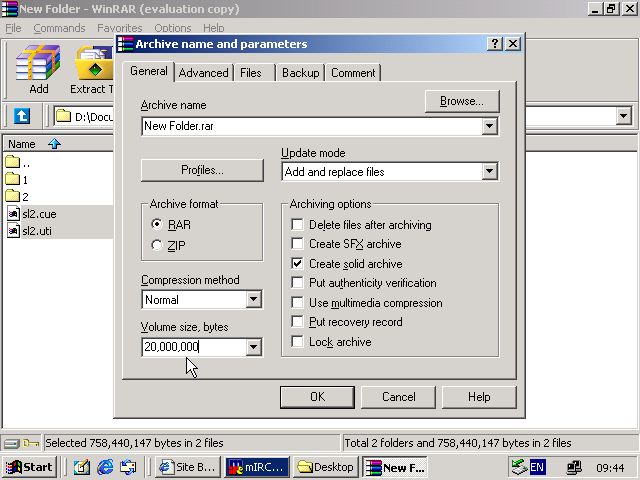
Task: Enable Delete files after archiving
Action: coord(298,224)
